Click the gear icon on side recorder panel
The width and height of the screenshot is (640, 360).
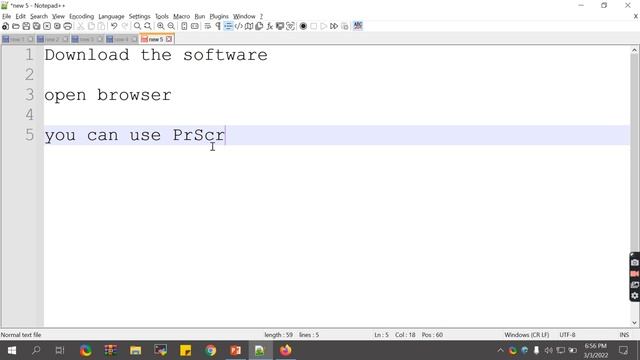pos(635,296)
